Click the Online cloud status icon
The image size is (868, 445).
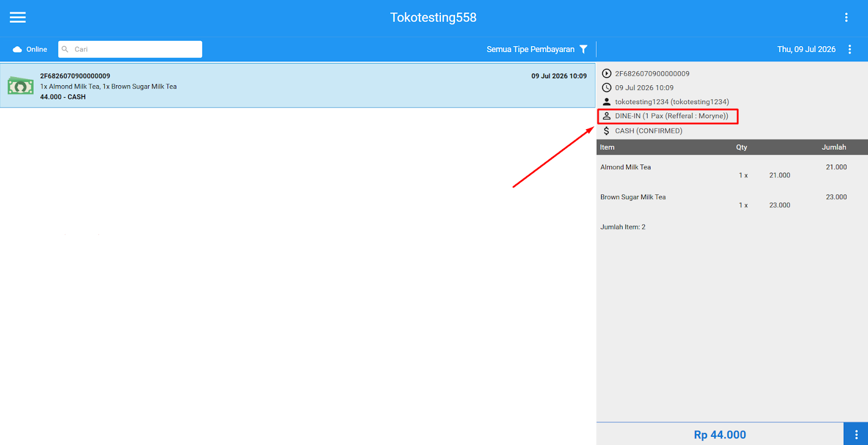17,49
